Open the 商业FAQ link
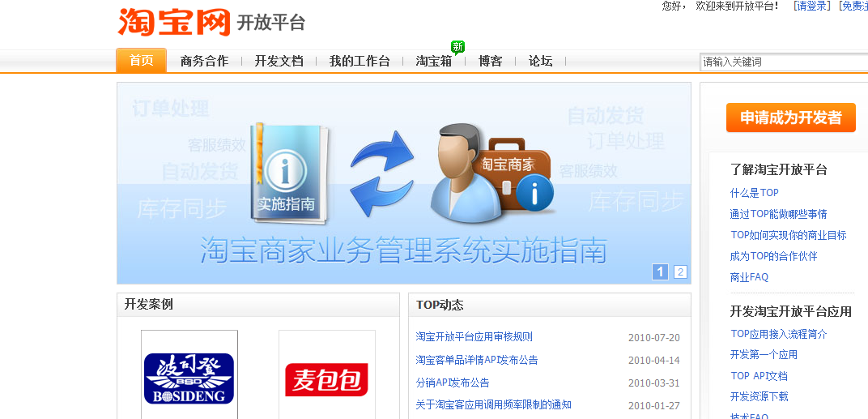Image resolution: width=868 pixels, height=419 pixels. click(x=749, y=277)
